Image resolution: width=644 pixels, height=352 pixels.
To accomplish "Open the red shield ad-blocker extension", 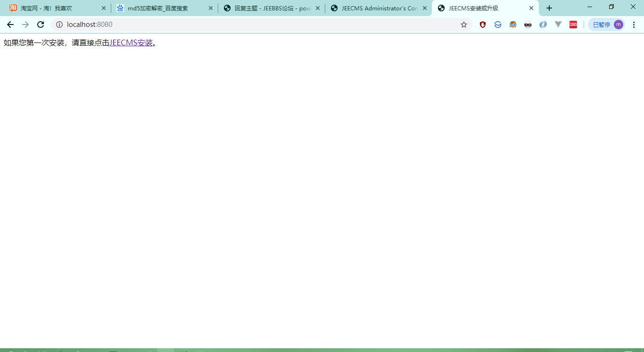I will pyautogui.click(x=483, y=25).
